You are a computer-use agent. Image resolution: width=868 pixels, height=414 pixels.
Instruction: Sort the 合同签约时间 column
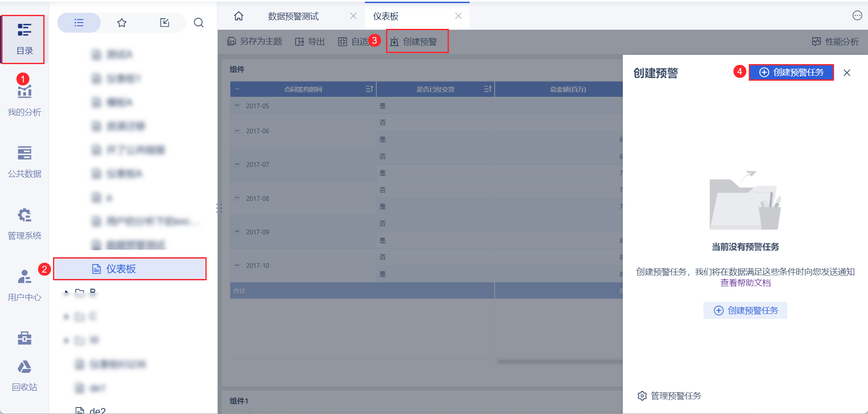[x=369, y=89]
